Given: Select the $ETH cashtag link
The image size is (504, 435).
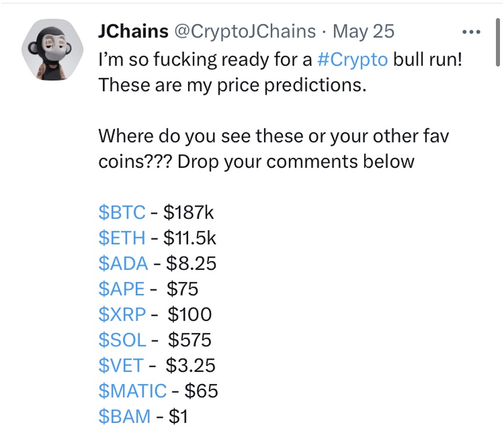Looking at the screenshot, I should tap(123, 238).
